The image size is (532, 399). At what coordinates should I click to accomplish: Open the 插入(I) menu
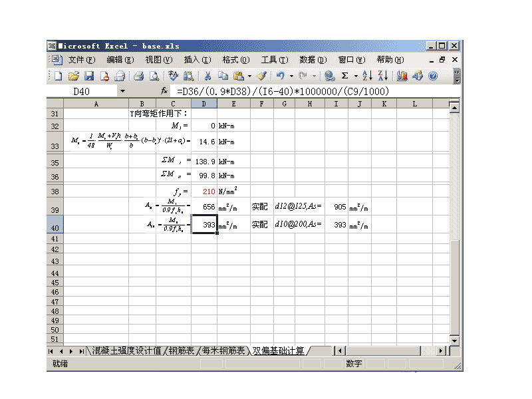[198, 60]
